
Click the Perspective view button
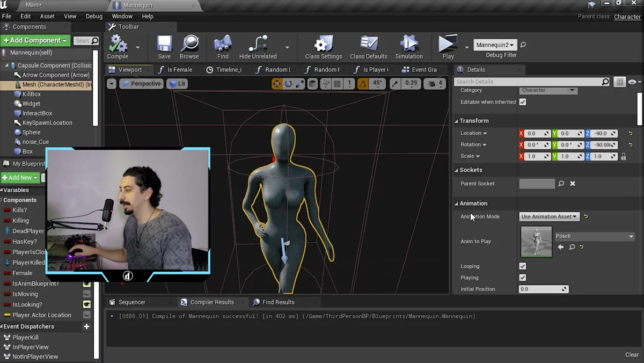[x=141, y=84]
